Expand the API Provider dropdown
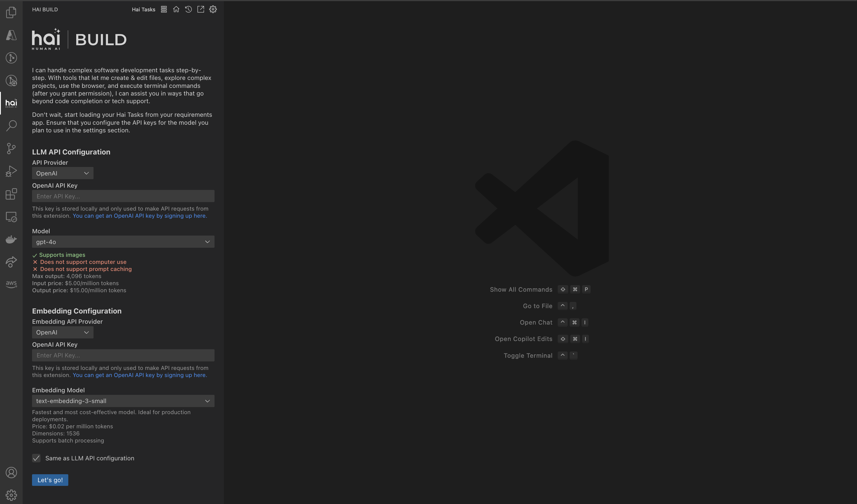 tap(63, 173)
